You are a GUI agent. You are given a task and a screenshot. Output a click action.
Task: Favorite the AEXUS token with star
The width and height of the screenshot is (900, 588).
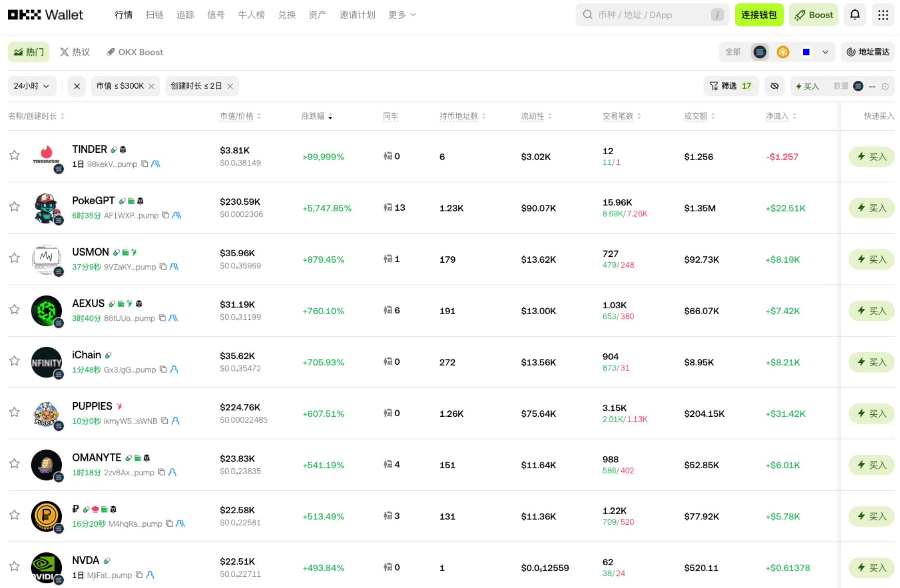[15, 310]
